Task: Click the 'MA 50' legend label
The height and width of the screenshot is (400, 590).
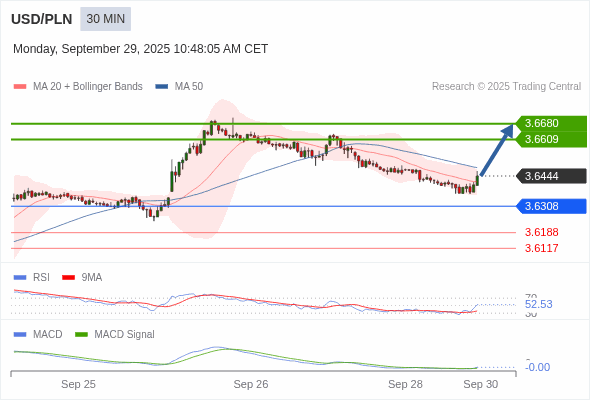Action: [189, 87]
